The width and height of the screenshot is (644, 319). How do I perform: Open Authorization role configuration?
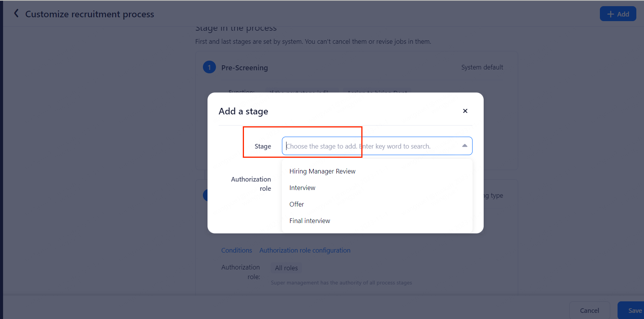[305, 250]
